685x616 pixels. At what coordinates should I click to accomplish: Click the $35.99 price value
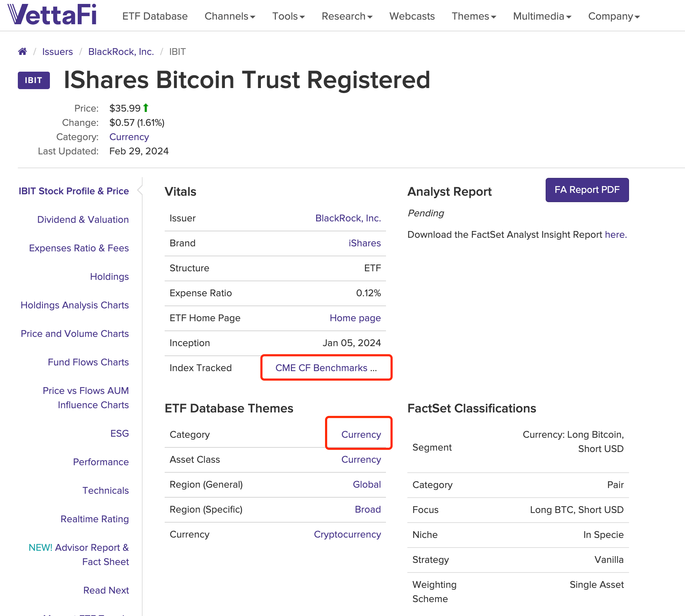(125, 108)
